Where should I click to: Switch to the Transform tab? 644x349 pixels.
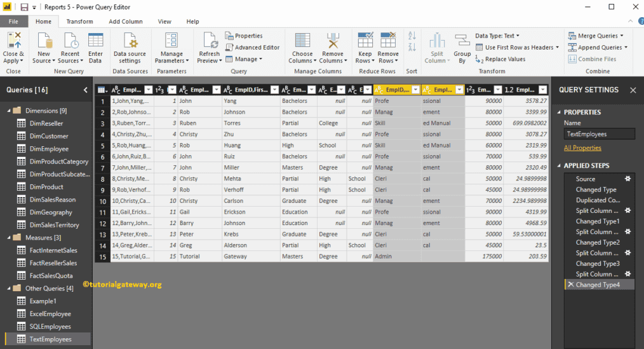pyautogui.click(x=79, y=22)
